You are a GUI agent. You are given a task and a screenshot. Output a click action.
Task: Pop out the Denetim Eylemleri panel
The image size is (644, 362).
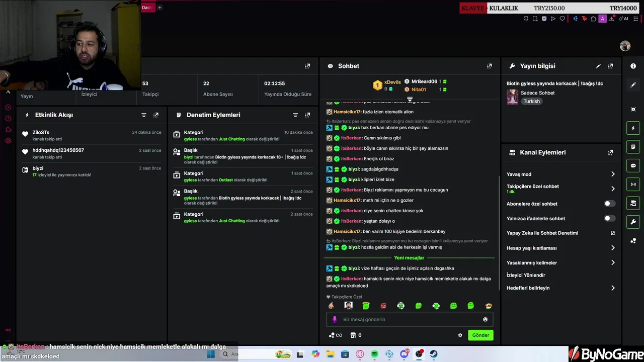click(x=307, y=115)
